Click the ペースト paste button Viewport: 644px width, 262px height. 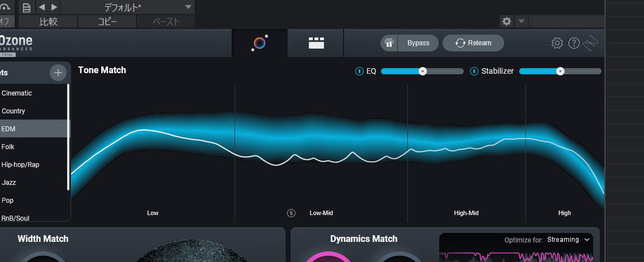(166, 21)
